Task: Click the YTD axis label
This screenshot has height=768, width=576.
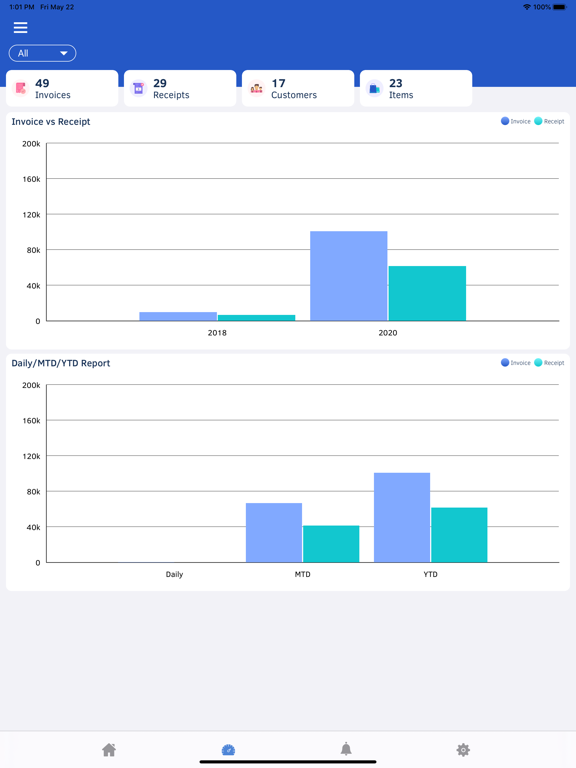Action: pyautogui.click(x=431, y=575)
